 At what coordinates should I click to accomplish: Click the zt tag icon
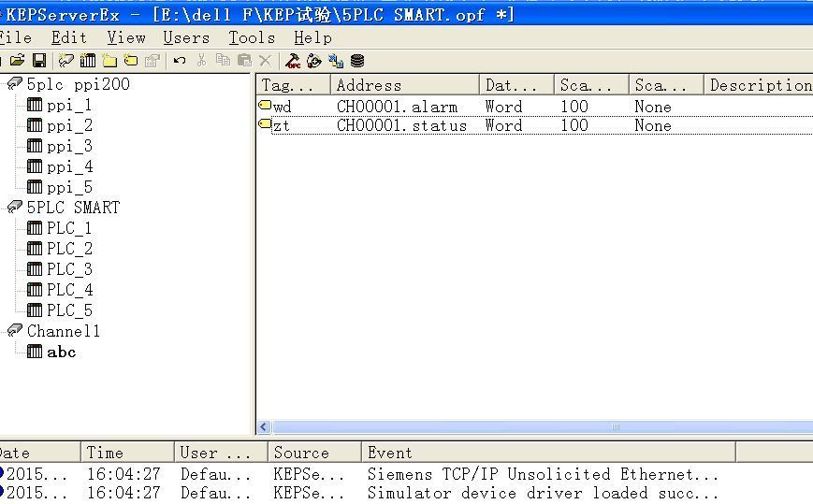point(265,124)
